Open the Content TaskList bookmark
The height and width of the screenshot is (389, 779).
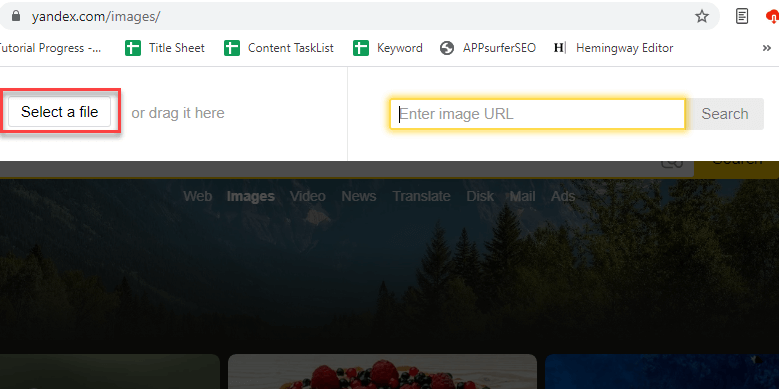(x=279, y=48)
